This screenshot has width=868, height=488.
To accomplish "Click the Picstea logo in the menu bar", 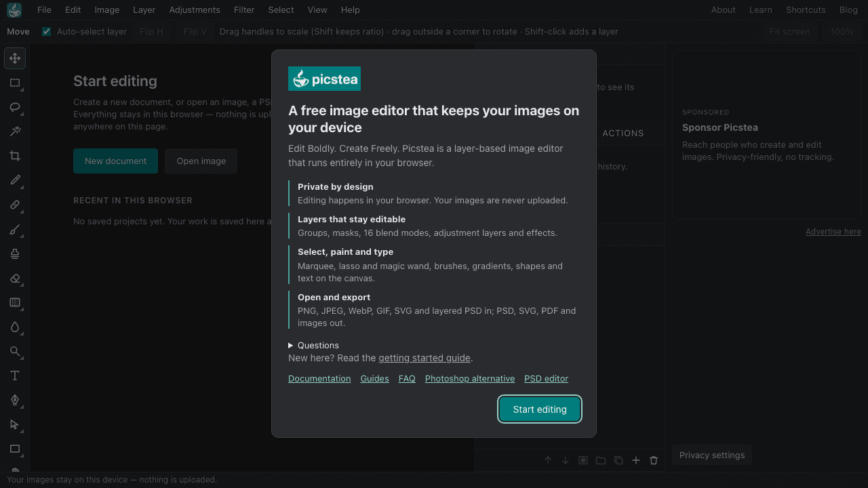I will (x=14, y=10).
